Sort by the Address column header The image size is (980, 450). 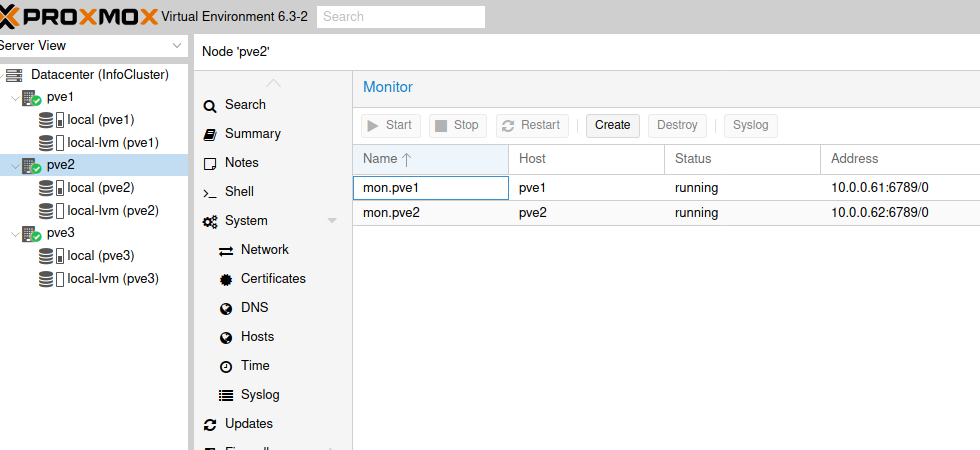click(x=900, y=159)
